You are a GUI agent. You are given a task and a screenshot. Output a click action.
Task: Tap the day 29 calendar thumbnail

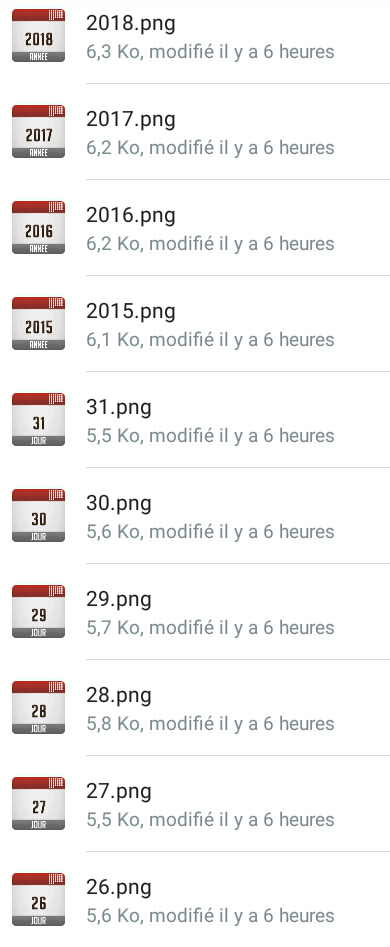pos(38,612)
